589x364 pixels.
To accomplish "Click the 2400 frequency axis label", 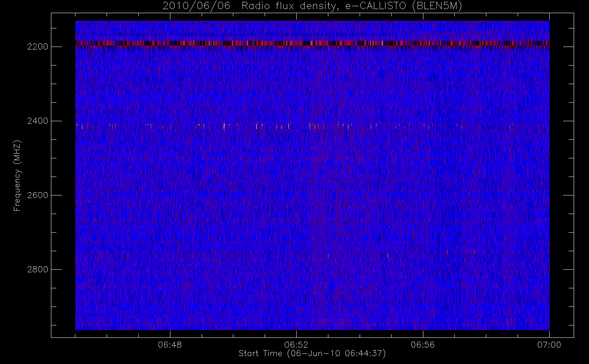I will (37, 121).
